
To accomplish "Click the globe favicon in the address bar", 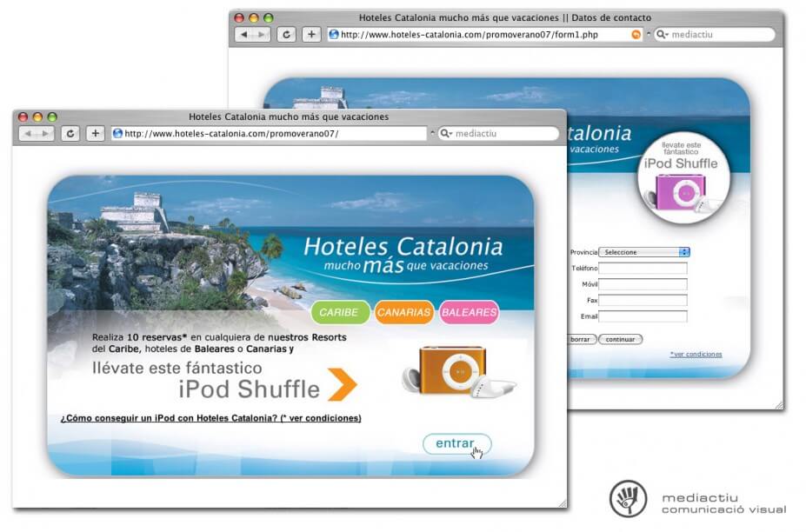I will [x=117, y=133].
